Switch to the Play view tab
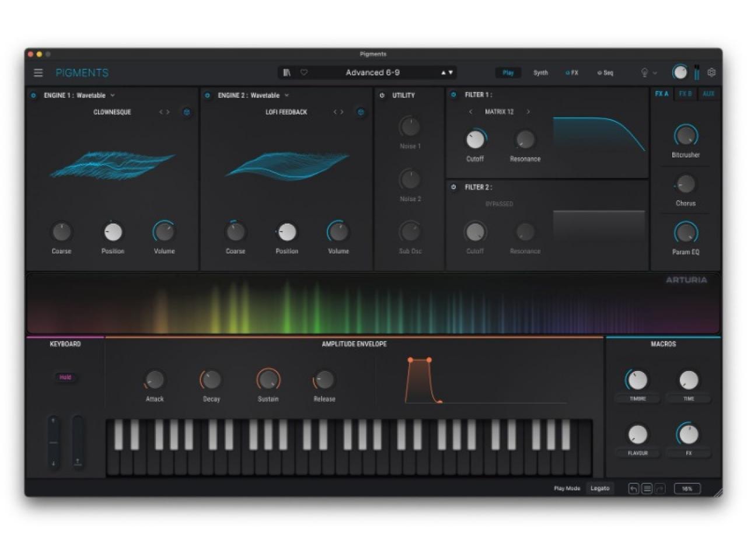This screenshot has height=560, width=747. point(508,73)
